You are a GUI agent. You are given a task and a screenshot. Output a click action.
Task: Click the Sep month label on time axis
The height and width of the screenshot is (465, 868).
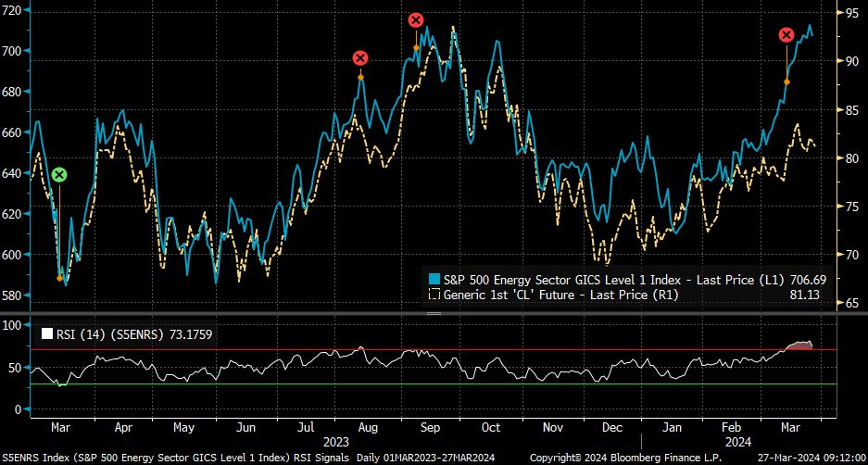(x=430, y=428)
